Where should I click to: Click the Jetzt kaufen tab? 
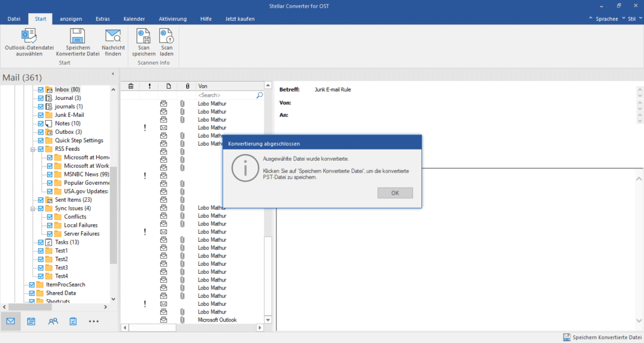coord(240,19)
